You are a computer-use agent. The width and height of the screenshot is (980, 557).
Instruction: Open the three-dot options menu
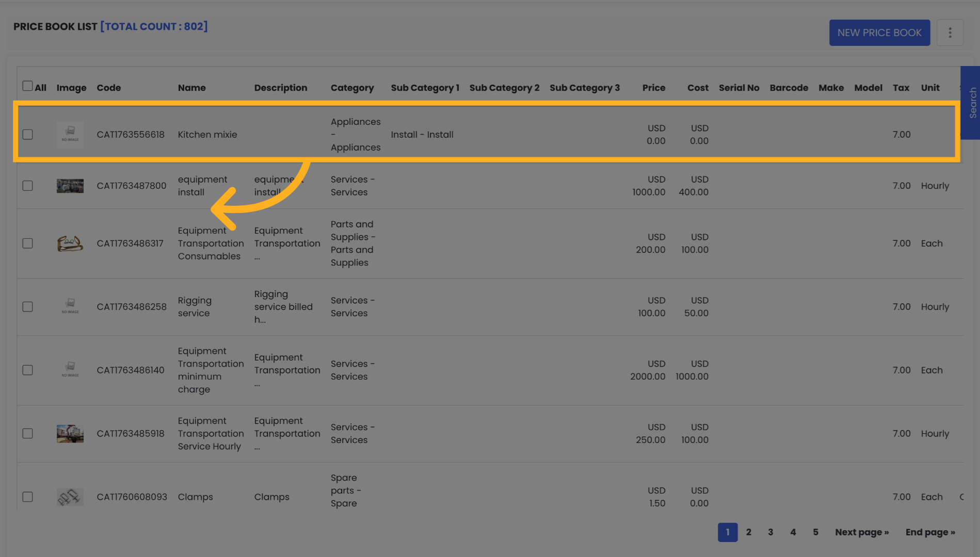pyautogui.click(x=950, y=32)
